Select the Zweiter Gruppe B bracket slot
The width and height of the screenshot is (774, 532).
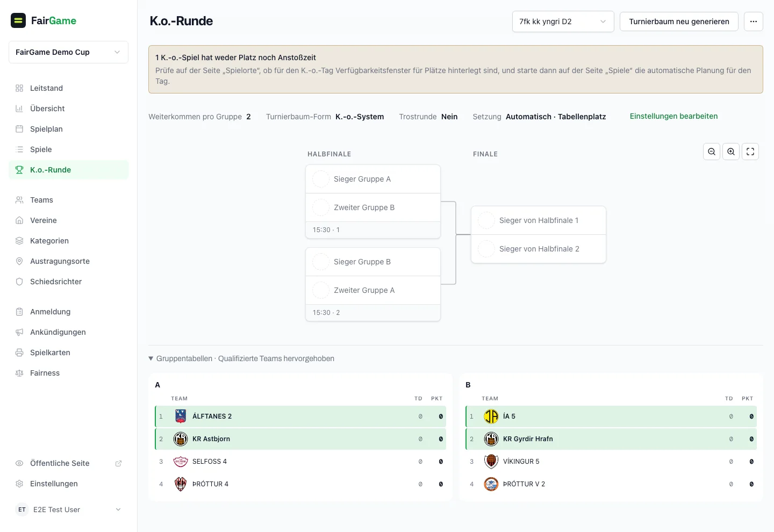373,207
